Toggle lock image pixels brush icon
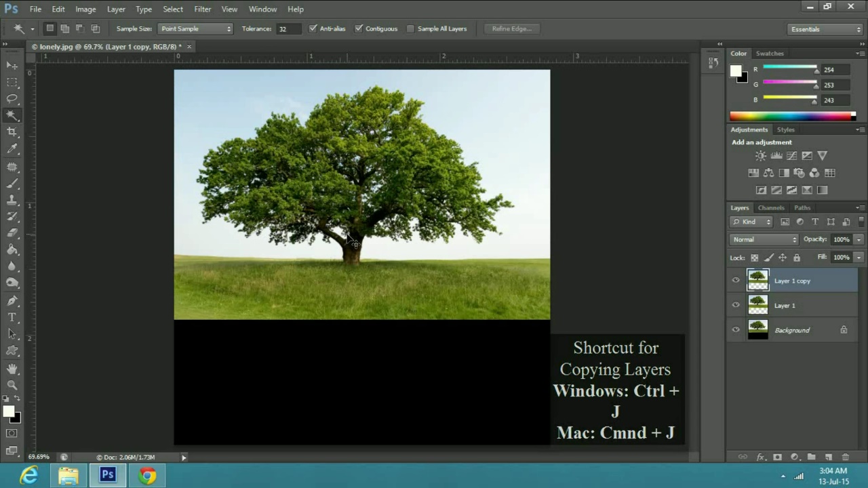Viewport: 868px width, 488px height. coord(768,258)
